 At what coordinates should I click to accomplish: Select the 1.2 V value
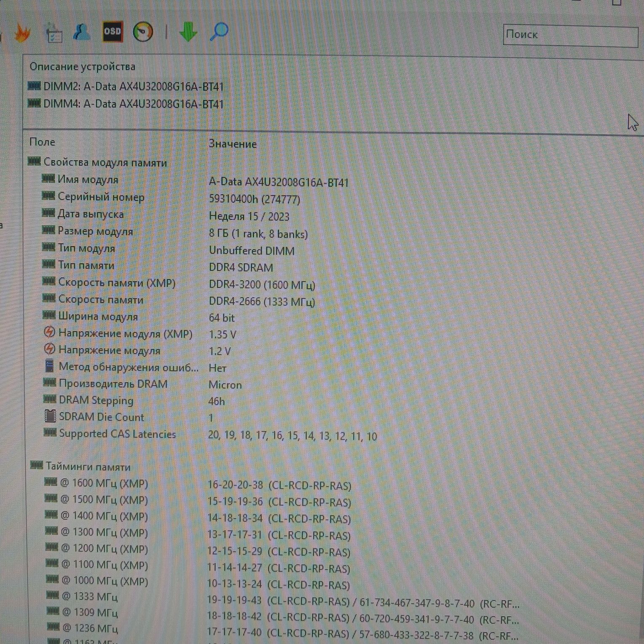220,352
